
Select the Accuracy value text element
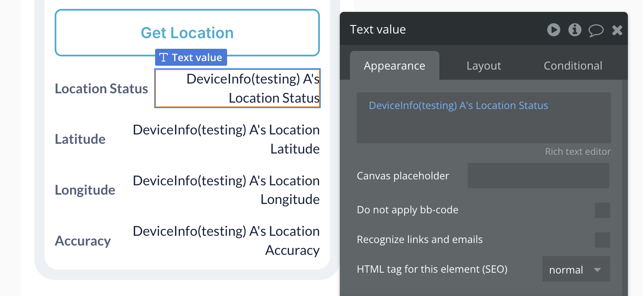226,240
